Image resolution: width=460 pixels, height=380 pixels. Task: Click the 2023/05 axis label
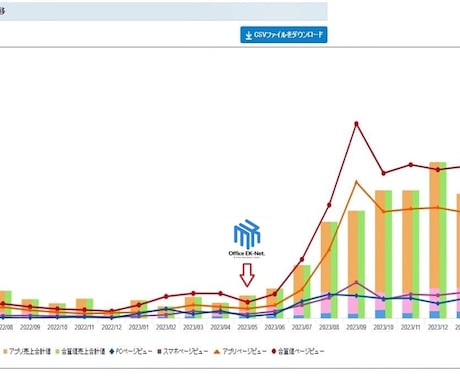(x=248, y=327)
